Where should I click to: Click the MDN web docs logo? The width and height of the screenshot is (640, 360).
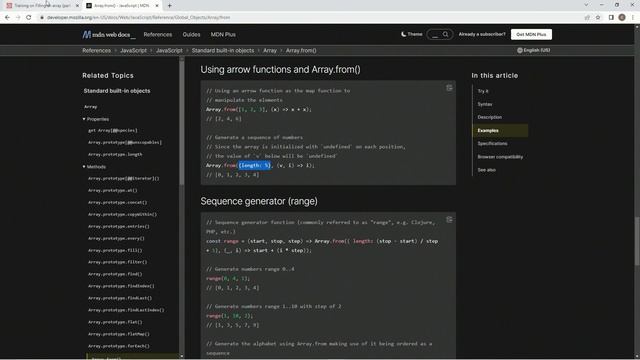click(109, 35)
